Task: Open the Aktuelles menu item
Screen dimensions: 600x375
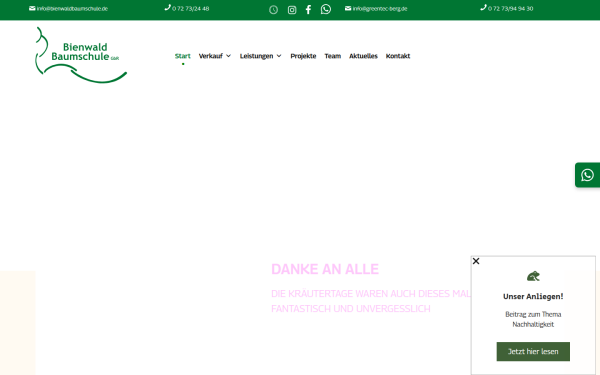Action: point(363,56)
